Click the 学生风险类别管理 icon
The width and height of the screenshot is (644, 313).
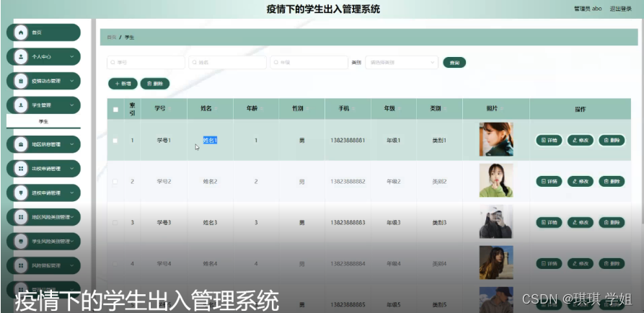21,241
